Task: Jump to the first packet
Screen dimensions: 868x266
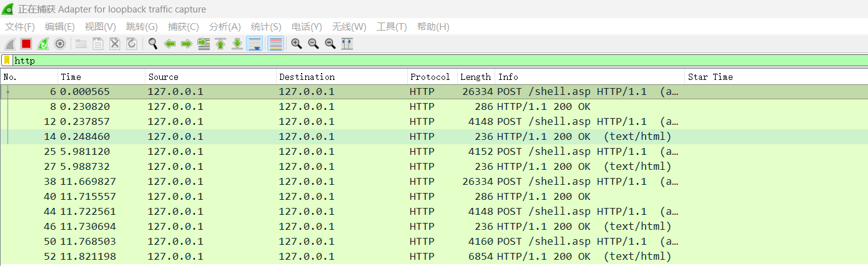Action: [x=220, y=44]
